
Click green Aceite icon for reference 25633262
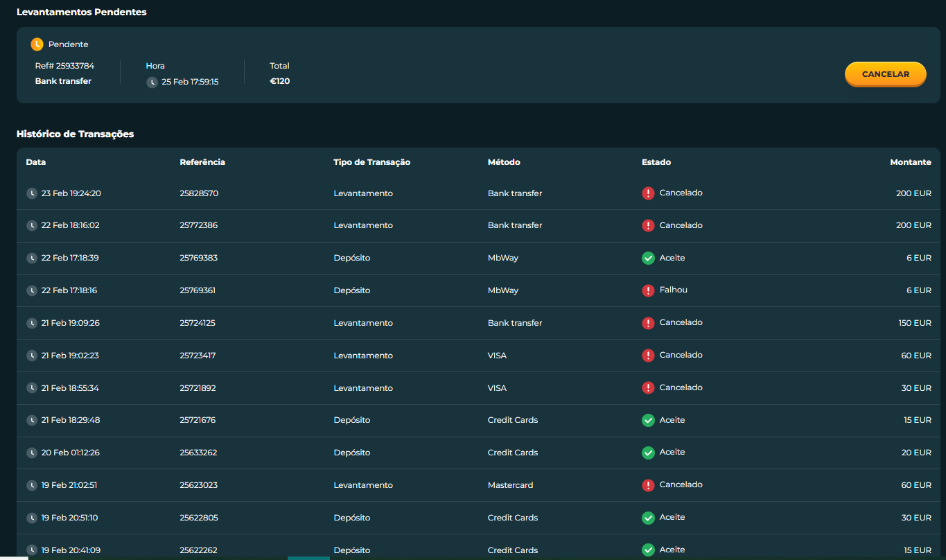pos(648,453)
